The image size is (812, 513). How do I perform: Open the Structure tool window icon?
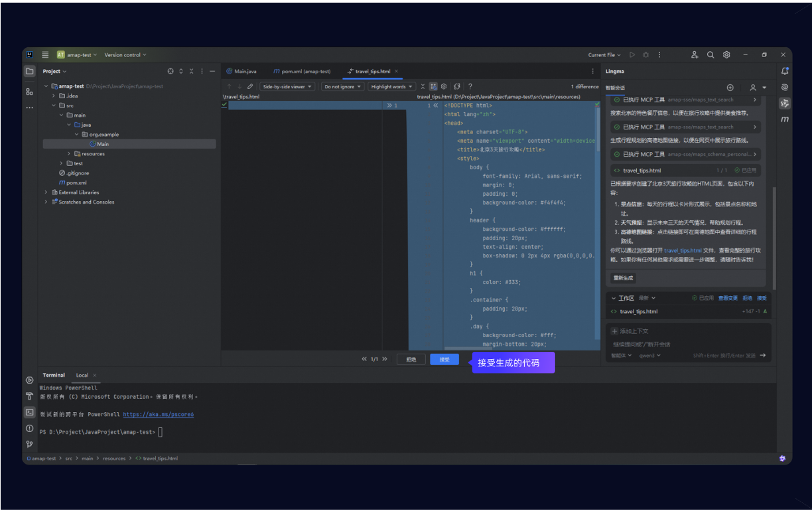tap(30, 92)
